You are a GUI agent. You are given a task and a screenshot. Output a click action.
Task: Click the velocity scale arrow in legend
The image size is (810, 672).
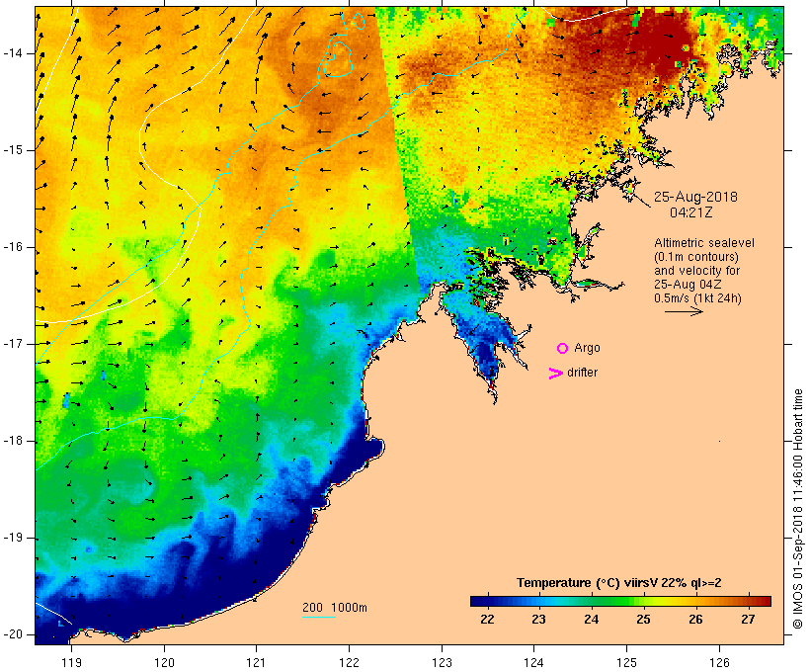pos(684,311)
